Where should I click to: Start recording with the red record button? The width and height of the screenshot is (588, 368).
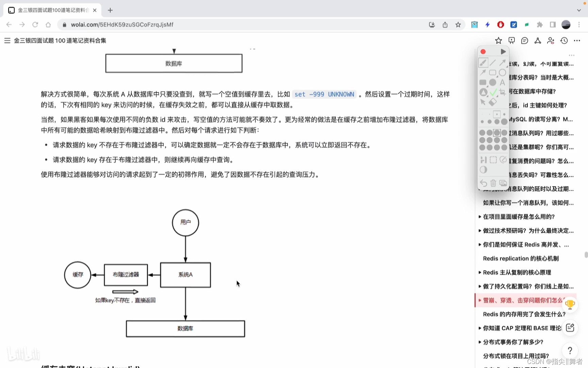click(483, 52)
